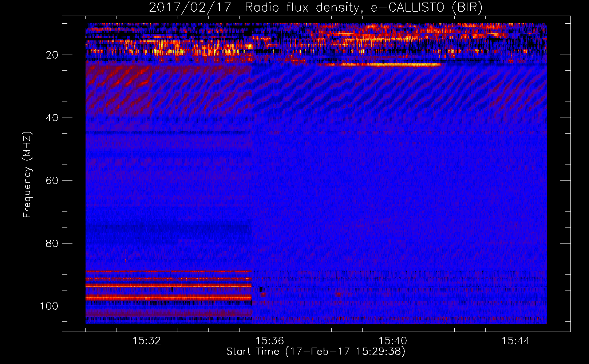Click the 40 MHz frequency tick label
The image size is (589, 364).
pyautogui.click(x=52, y=118)
